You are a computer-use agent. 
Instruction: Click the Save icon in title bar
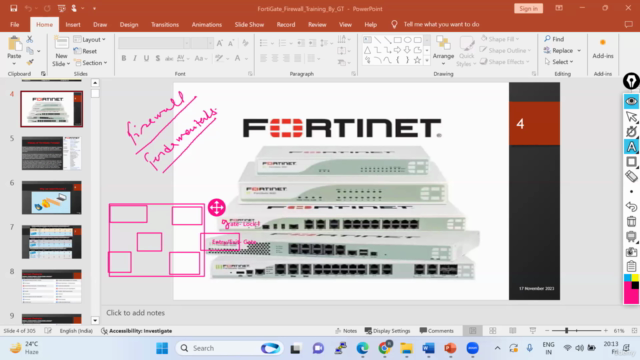[x=13, y=9]
